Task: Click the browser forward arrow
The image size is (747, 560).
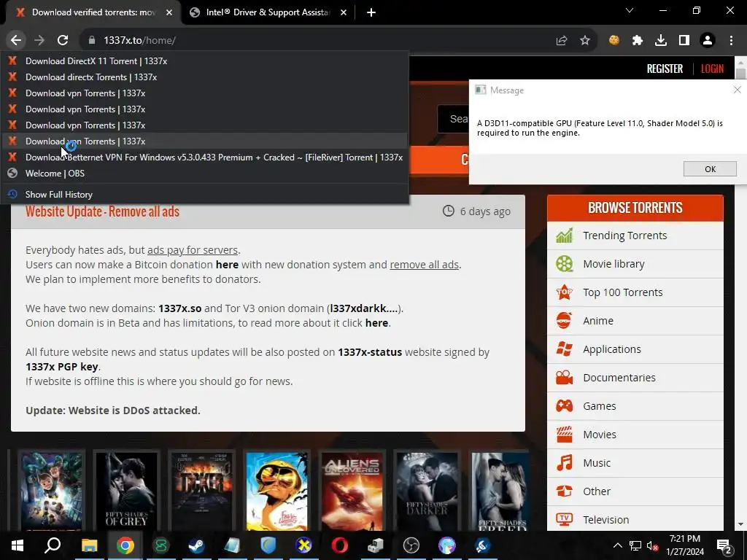Action: (x=39, y=41)
